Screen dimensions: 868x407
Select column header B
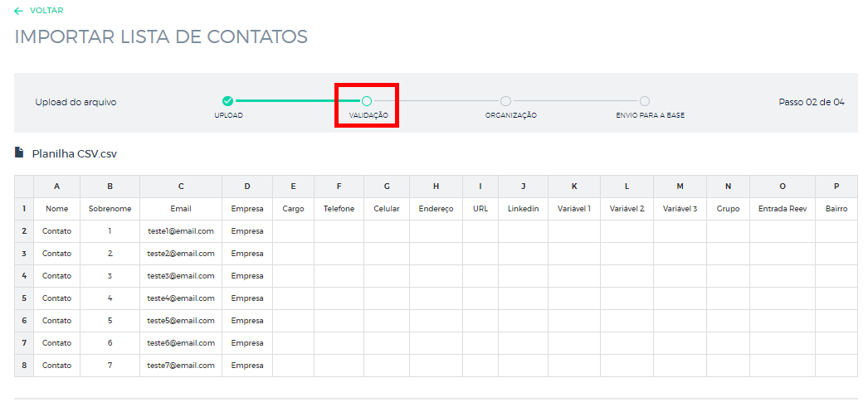(110, 187)
